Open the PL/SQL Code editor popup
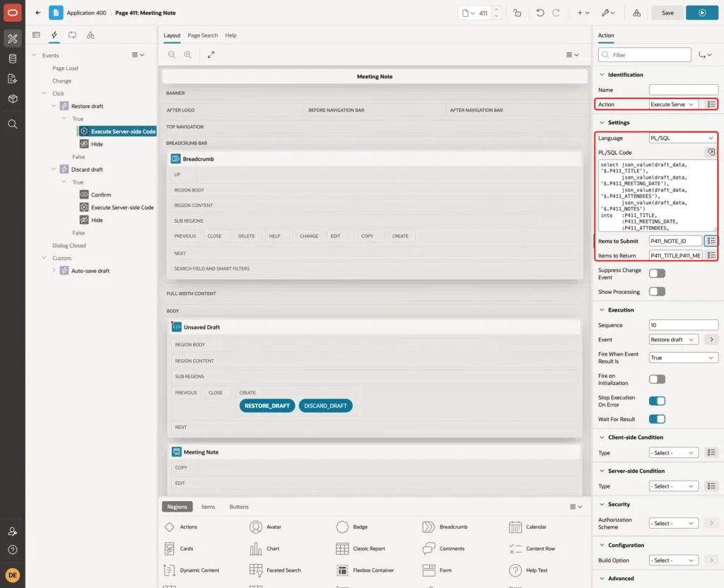The height and width of the screenshot is (588, 724). coord(711,153)
